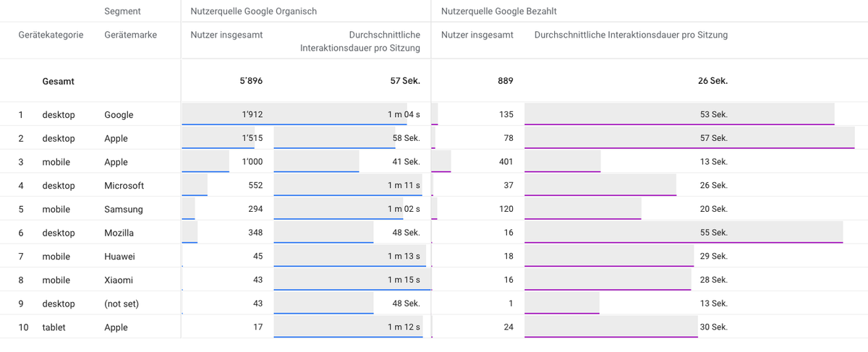The height and width of the screenshot is (352, 868).
Task: Click the Mozilla brand cell
Action: pyautogui.click(x=119, y=233)
